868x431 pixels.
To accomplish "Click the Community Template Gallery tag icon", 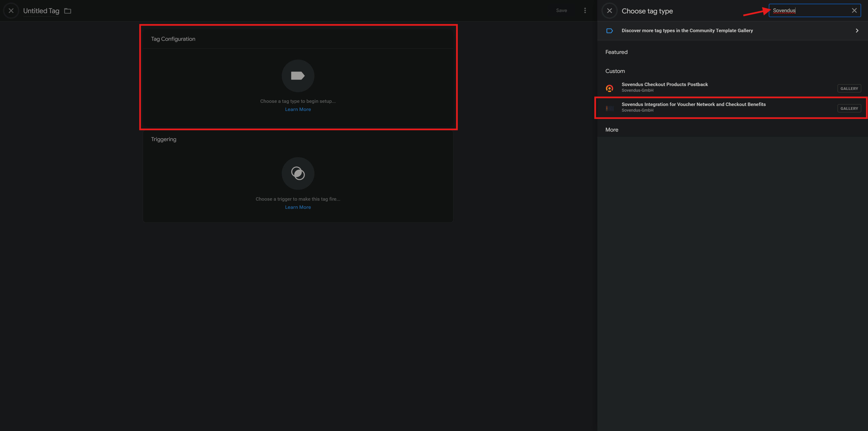I will coord(609,31).
